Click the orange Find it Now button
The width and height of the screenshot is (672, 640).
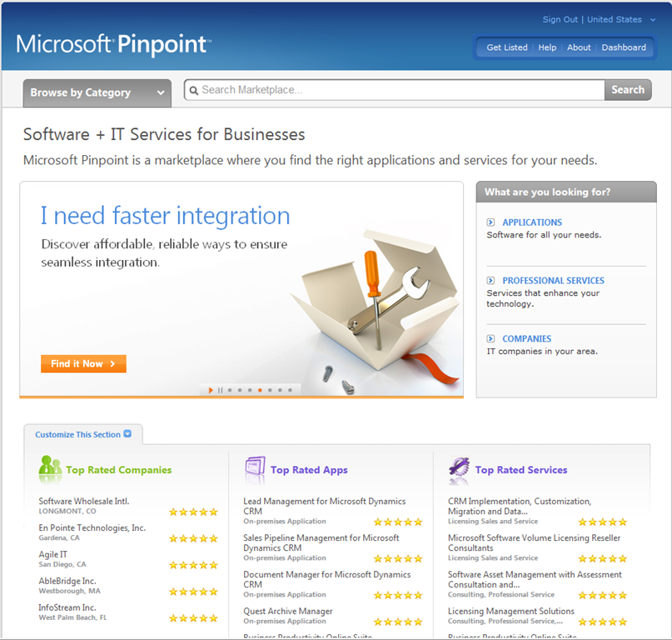click(83, 364)
